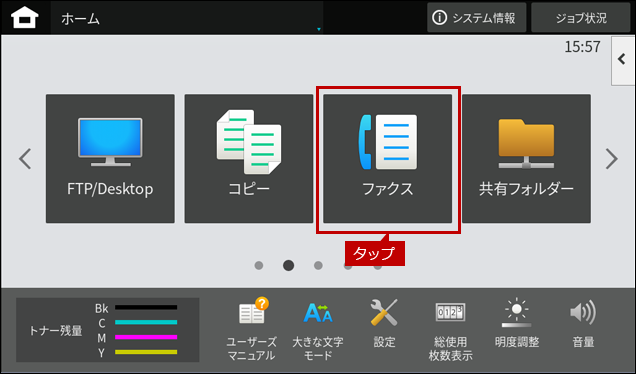Open 設定 settings with wrench icon

(x=384, y=324)
